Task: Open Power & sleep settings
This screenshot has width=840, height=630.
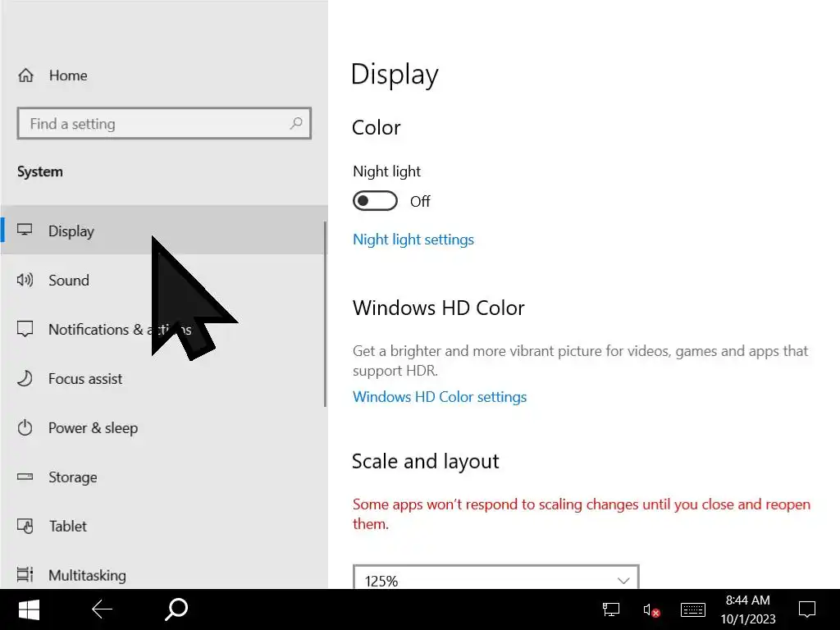Action: tap(164, 427)
